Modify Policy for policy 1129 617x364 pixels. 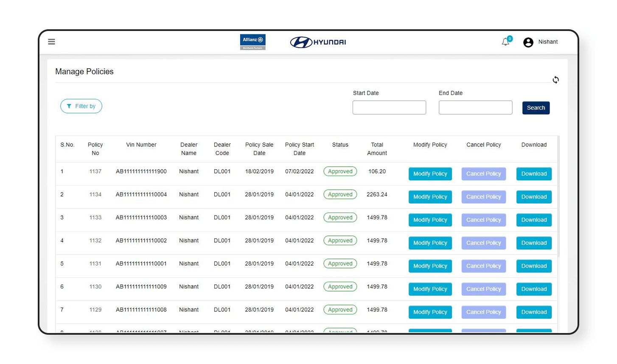430,312
